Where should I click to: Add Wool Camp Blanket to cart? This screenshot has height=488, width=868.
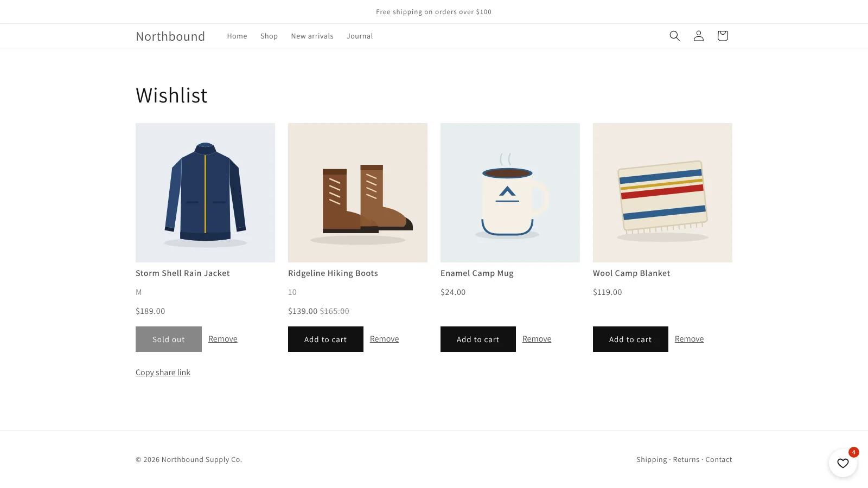[630, 339]
